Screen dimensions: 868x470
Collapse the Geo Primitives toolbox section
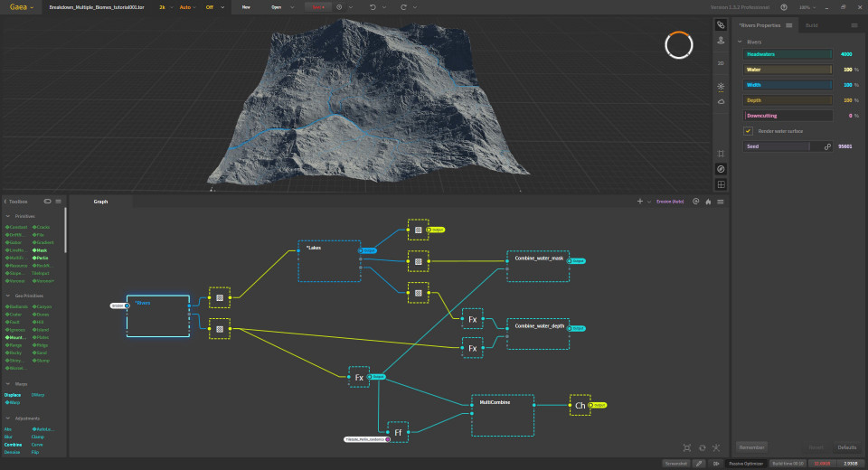tap(8, 296)
